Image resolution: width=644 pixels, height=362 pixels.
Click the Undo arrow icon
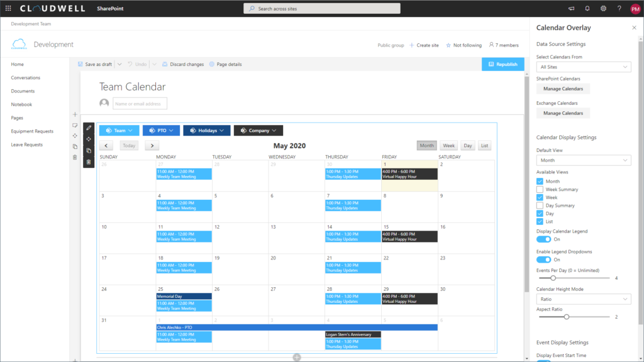(x=130, y=64)
